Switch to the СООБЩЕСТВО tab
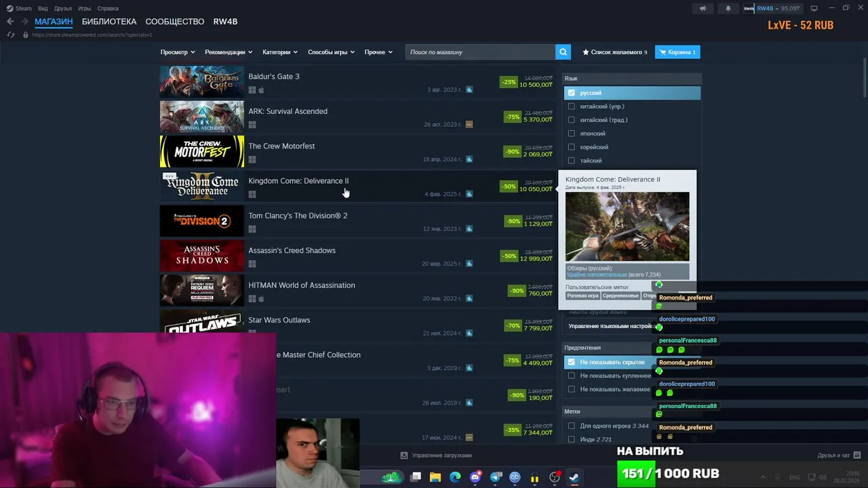Image resolution: width=868 pixels, height=488 pixels. point(175,22)
